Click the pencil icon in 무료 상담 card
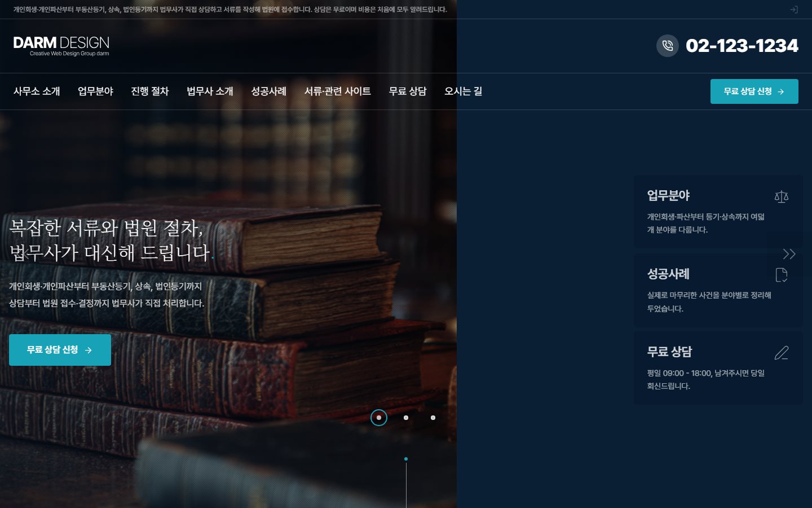The image size is (812, 508). 782,353
